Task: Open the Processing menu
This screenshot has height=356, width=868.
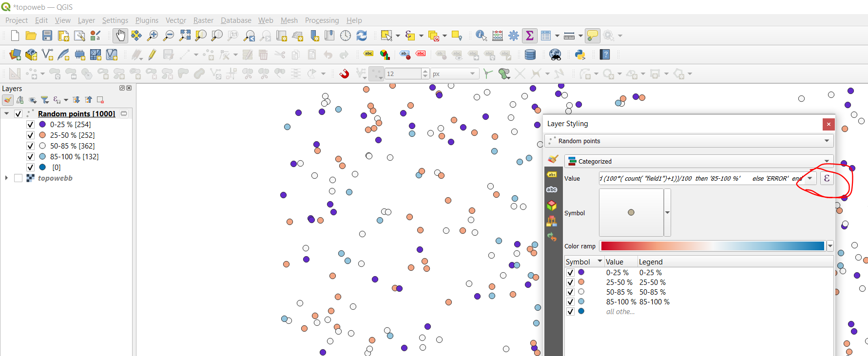Action: [x=322, y=20]
